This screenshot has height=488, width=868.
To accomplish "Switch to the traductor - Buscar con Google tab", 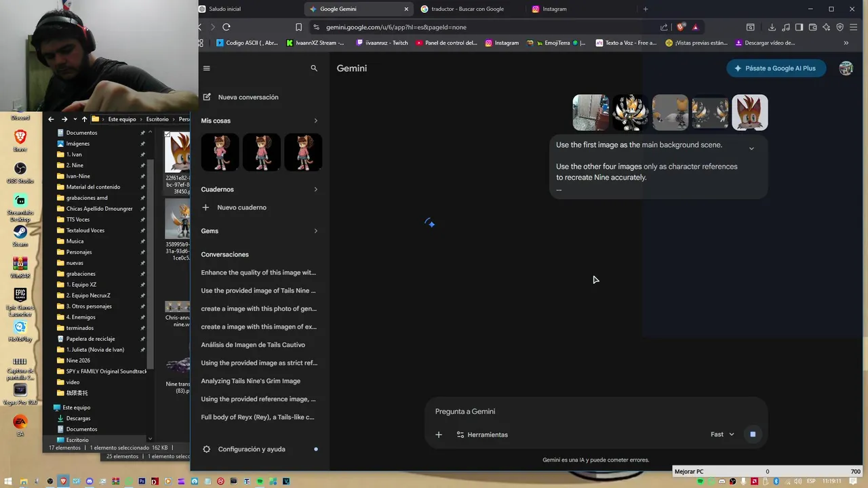I will coord(468,9).
